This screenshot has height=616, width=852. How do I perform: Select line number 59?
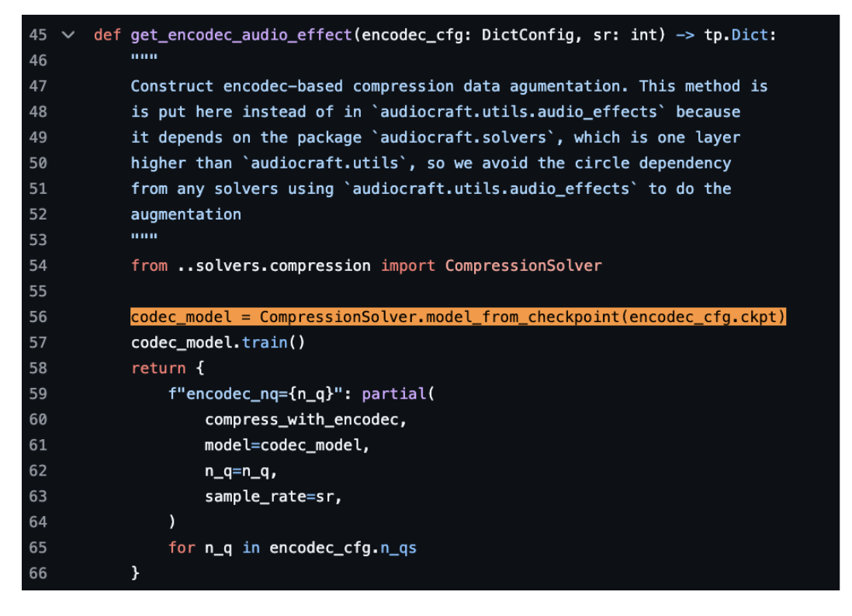38,394
